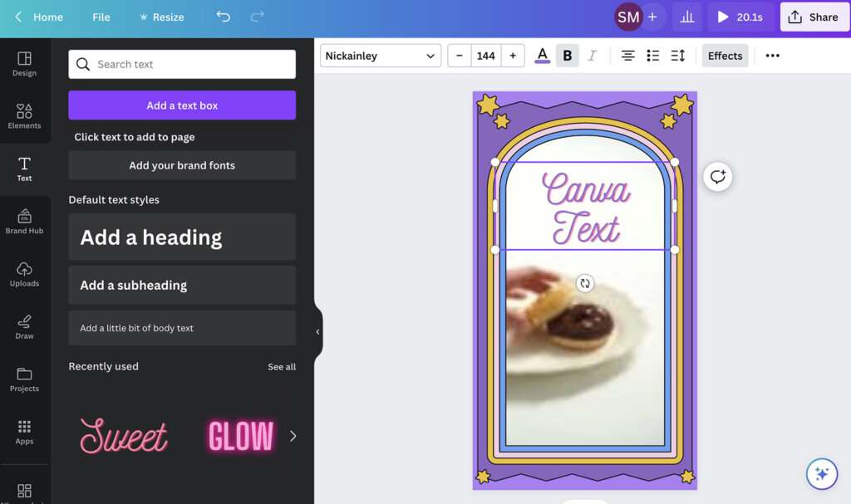Image resolution: width=851 pixels, height=504 pixels.
Task: Open the Resize menu
Action: coord(161,17)
